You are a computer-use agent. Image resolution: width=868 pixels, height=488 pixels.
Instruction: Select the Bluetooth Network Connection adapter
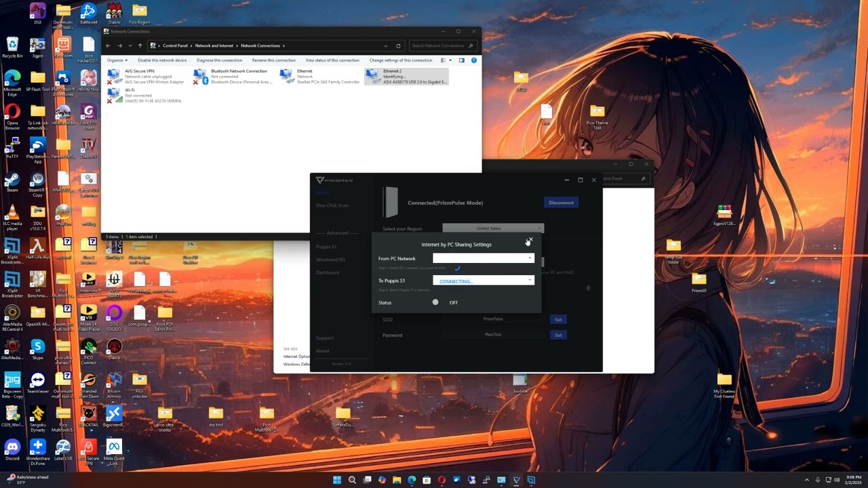pos(234,76)
